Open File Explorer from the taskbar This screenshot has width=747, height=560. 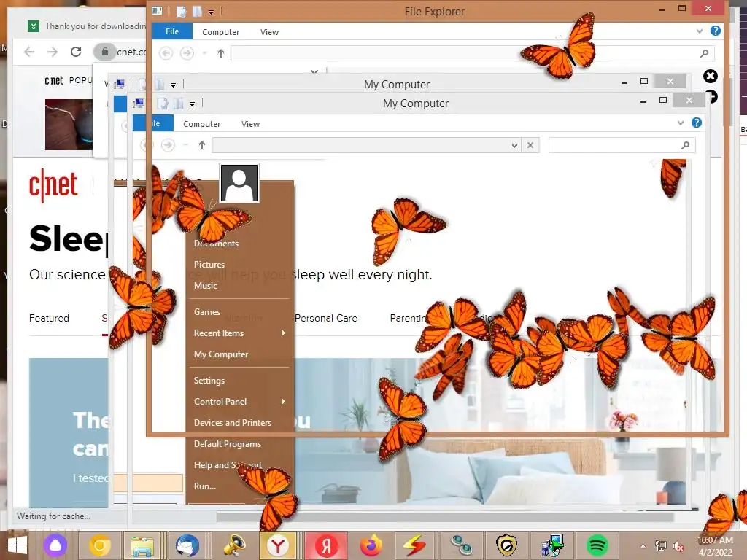tap(142, 545)
